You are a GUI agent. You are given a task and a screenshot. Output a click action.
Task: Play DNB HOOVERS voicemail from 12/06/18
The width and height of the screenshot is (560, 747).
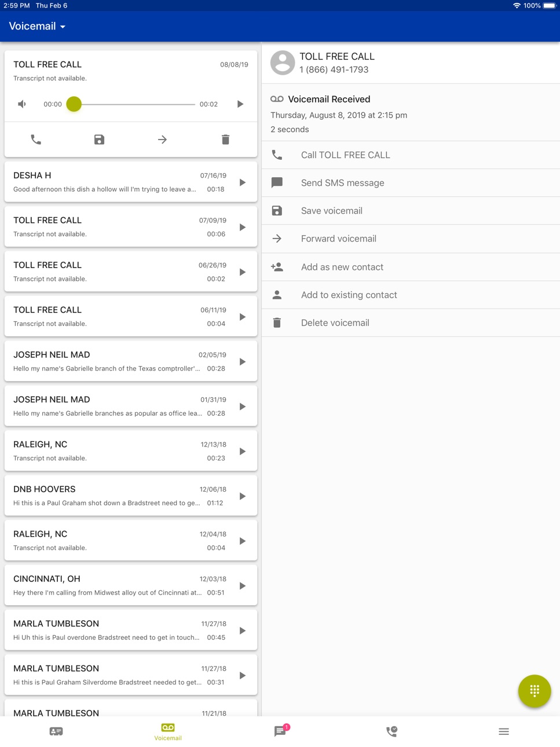coord(243,496)
